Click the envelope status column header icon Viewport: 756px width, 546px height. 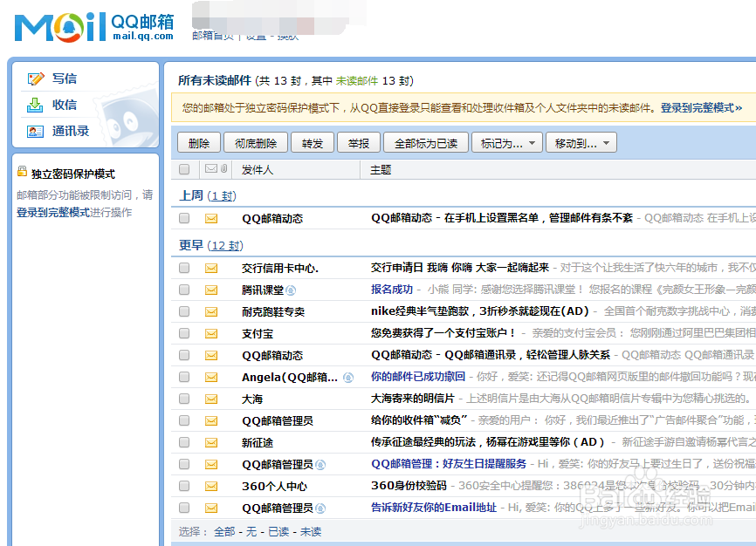211,168
